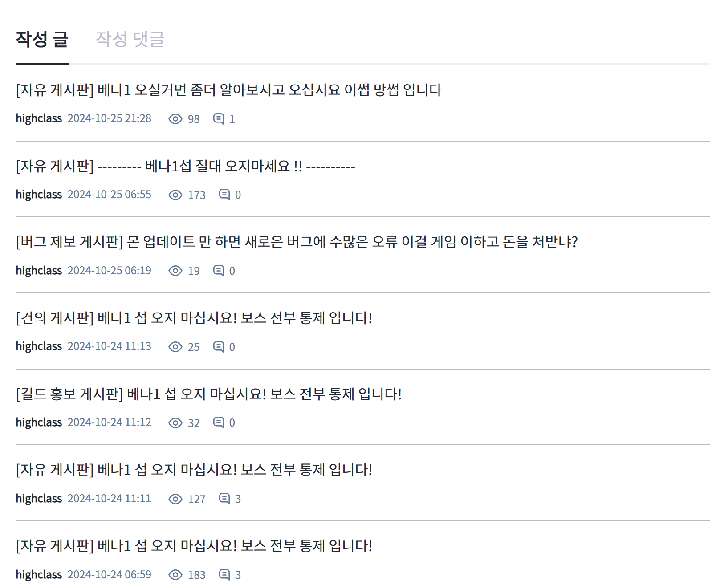Screen dimensions: 728x585
Task: Click the comment icon showing 3 on 11:11 post
Action: 224,499
